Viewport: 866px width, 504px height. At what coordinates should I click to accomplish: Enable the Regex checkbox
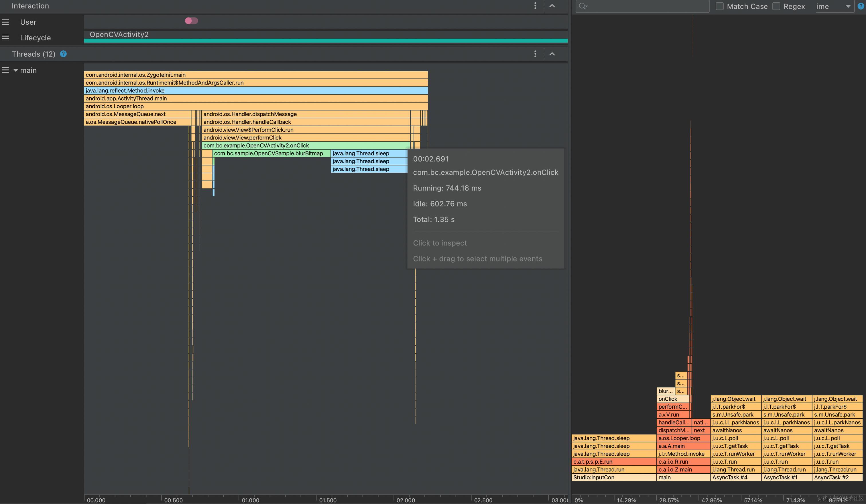tap(776, 6)
